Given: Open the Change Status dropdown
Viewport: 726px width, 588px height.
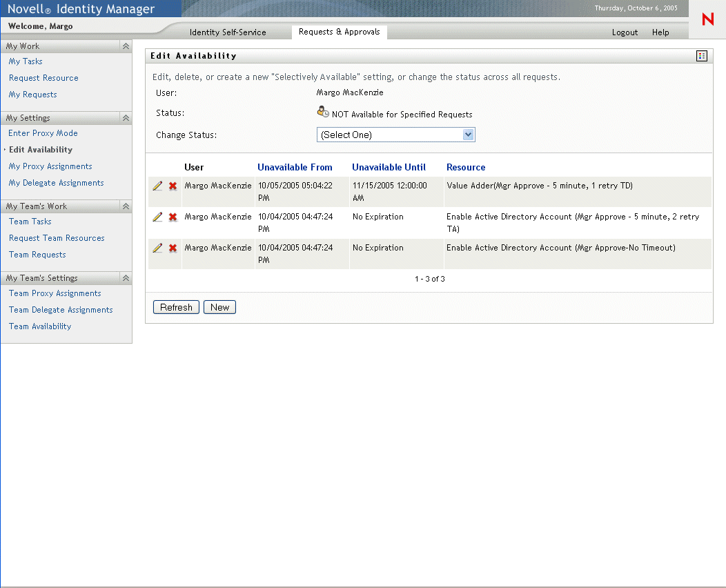Looking at the screenshot, I should 396,135.
